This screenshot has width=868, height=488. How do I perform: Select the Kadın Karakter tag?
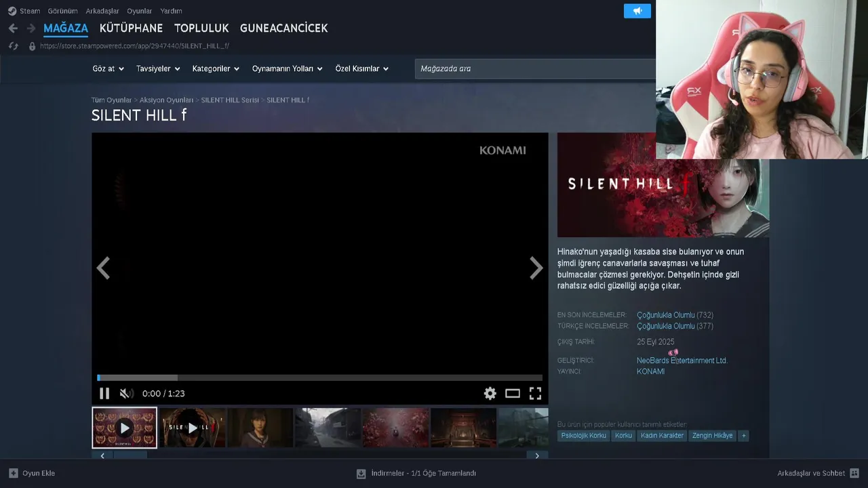click(x=662, y=436)
